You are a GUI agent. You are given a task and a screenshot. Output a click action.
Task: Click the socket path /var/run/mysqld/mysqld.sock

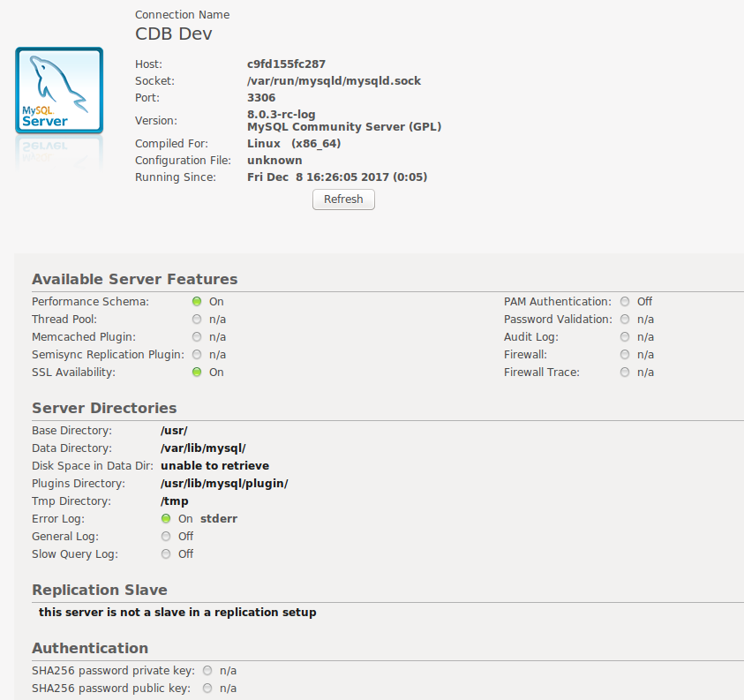point(334,81)
